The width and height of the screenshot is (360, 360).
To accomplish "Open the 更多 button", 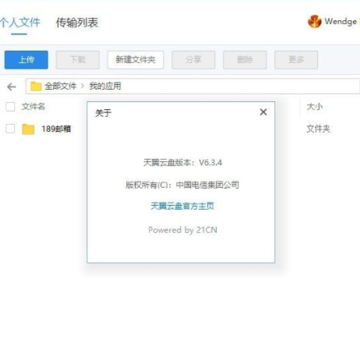I will 296,60.
